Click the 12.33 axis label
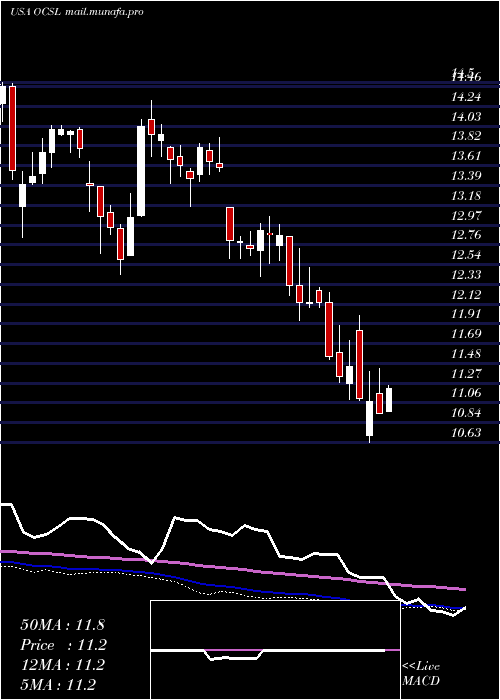The width and height of the screenshot is (500, 700). [466, 274]
